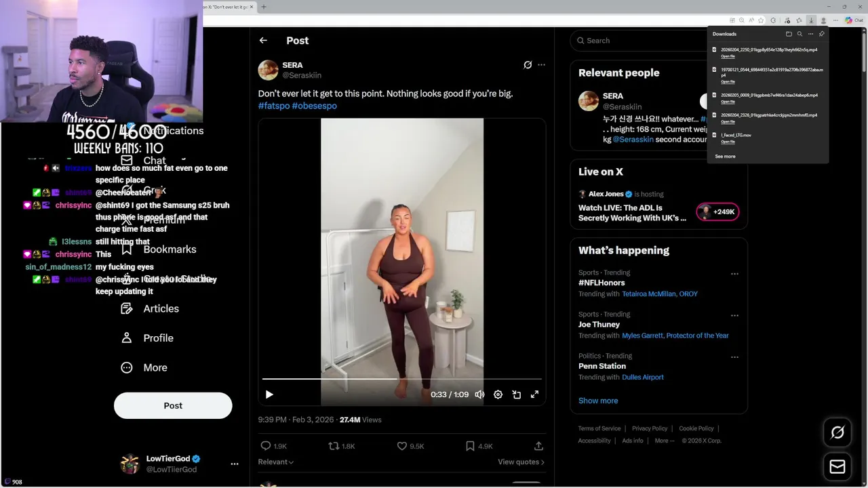Image resolution: width=868 pixels, height=488 pixels.
Task: Open Chat in the X sidebar
Action: 144,161
